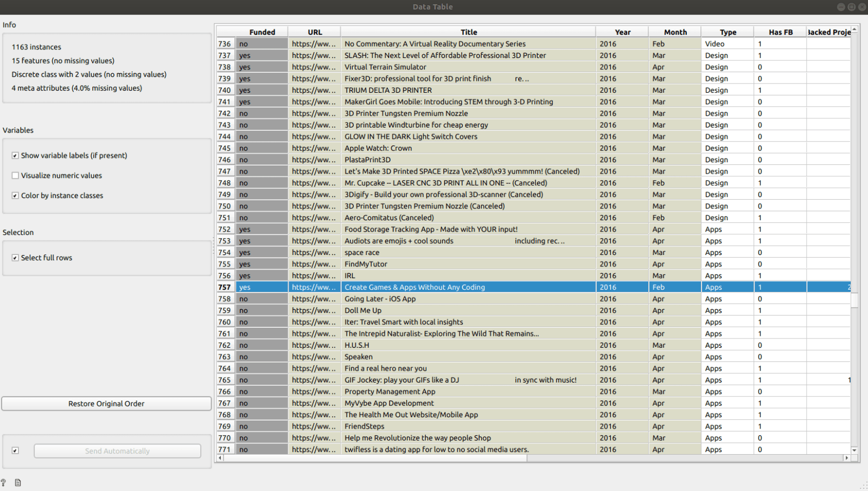This screenshot has width=868, height=491.
Task: Click title 'MyVybe App Development'
Action: pos(389,403)
